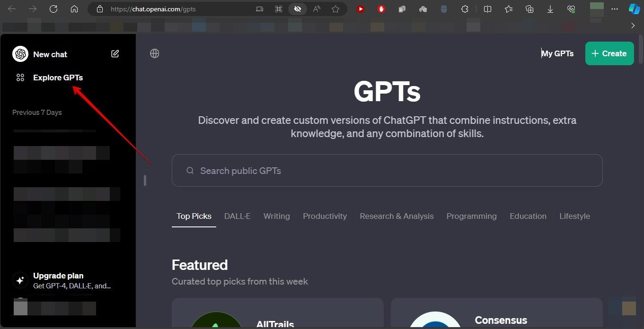Open the My GPTs link
This screenshot has height=329, width=644.
tap(557, 53)
